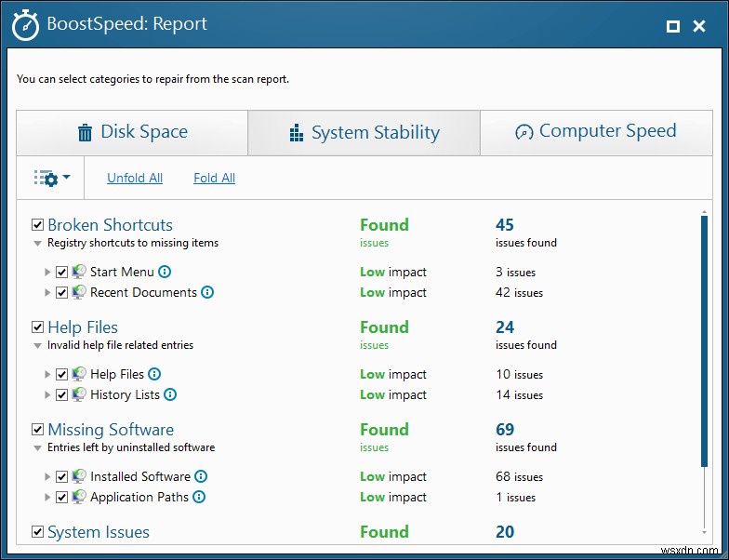Expand the Application Paths row arrow

pos(47,497)
